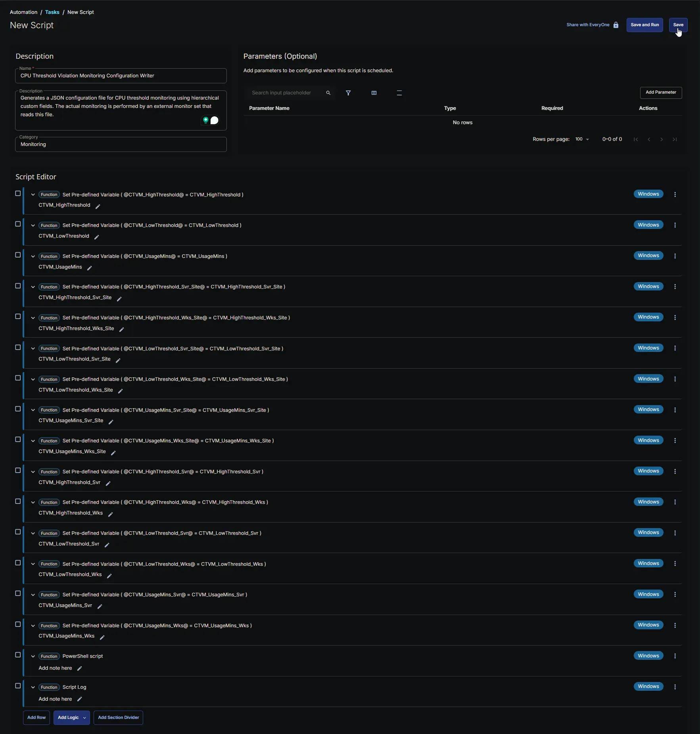Click the Category field showing Monitoring
Image resolution: width=700 pixels, height=734 pixels.
[x=121, y=144]
